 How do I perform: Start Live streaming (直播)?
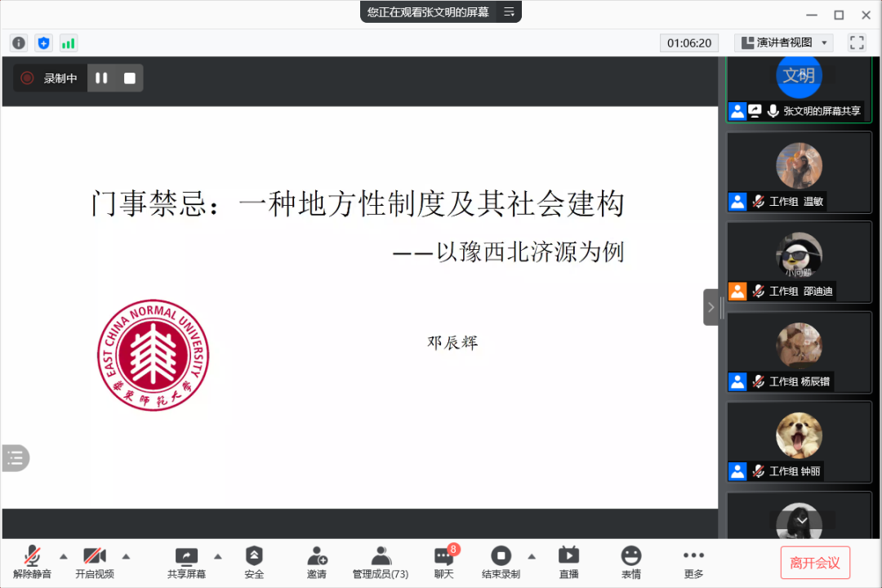pyautogui.click(x=568, y=562)
